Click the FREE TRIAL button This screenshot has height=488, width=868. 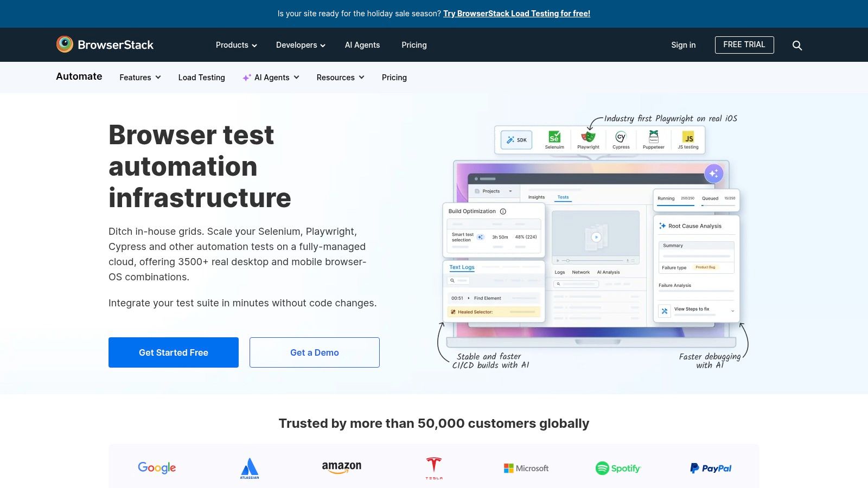[744, 45]
